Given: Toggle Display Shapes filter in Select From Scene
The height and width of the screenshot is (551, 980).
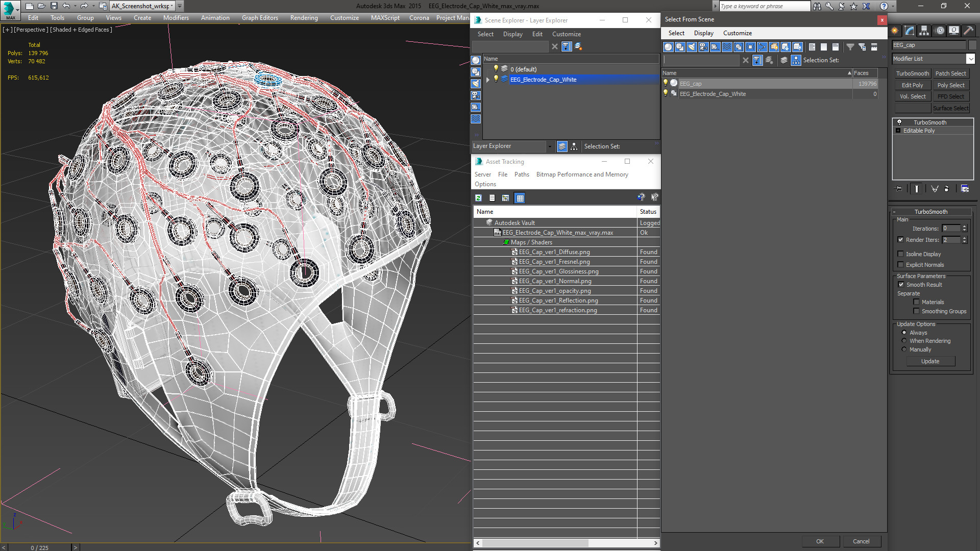Looking at the screenshot, I should [680, 47].
